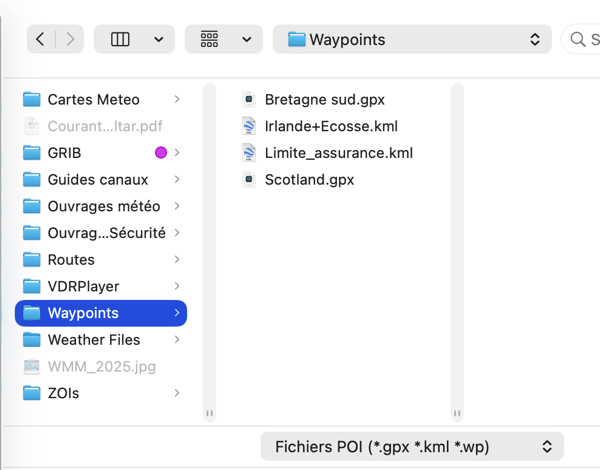Select the Weather Files folder

click(93, 340)
